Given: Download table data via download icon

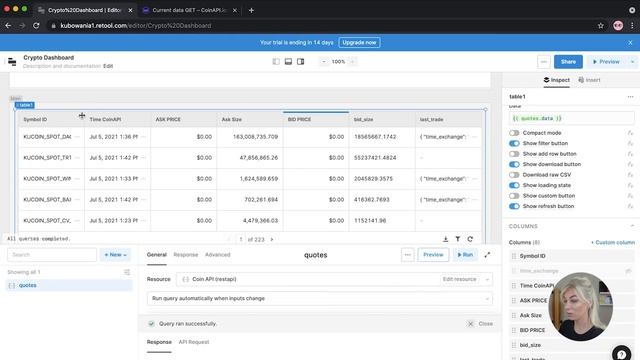Looking at the screenshot, I should pos(445,239).
